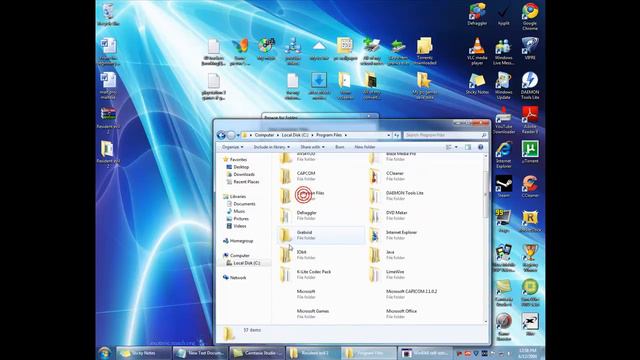
Task: Click the Explorer Back navigation button
Action: coord(221,135)
